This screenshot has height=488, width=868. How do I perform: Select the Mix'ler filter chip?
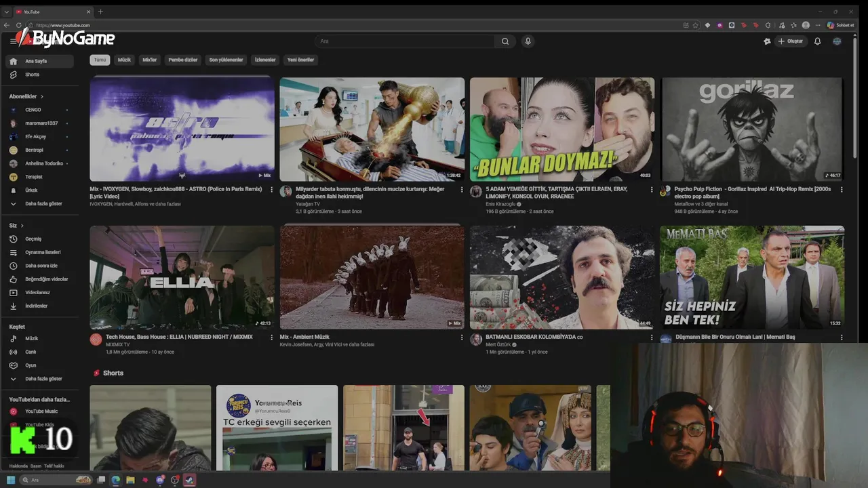pos(149,60)
